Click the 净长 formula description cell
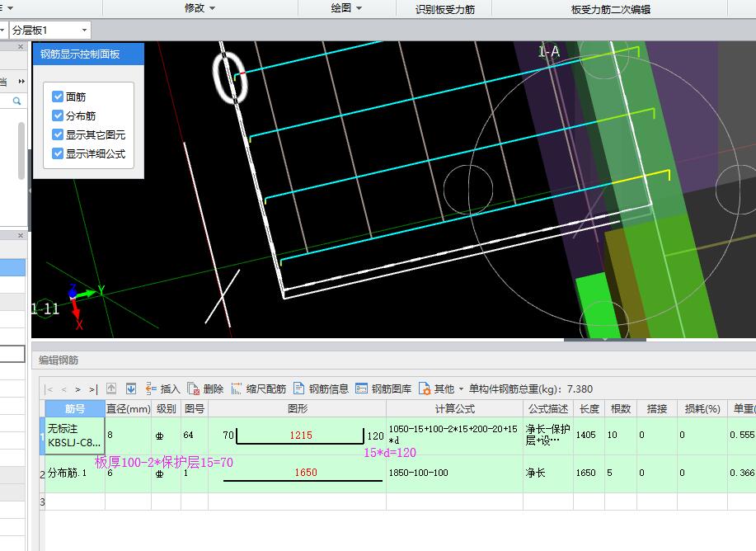This screenshot has height=551, width=756. [548, 473]
